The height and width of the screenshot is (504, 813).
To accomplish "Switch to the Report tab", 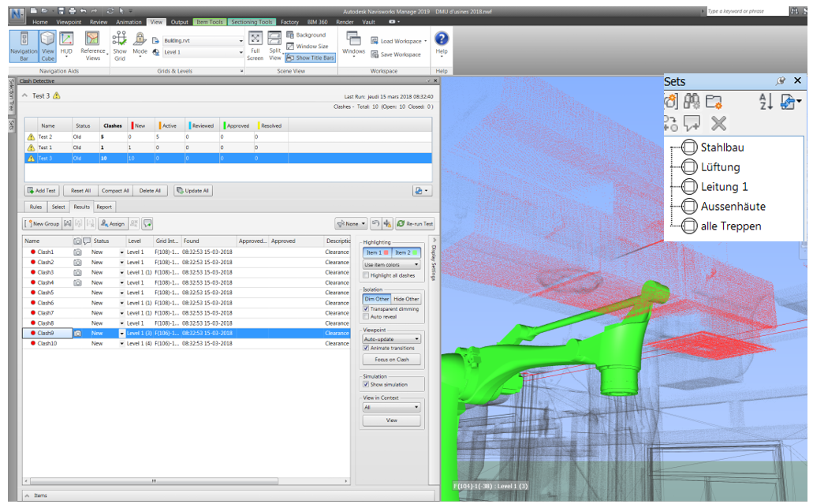I will tap(104, 207).
